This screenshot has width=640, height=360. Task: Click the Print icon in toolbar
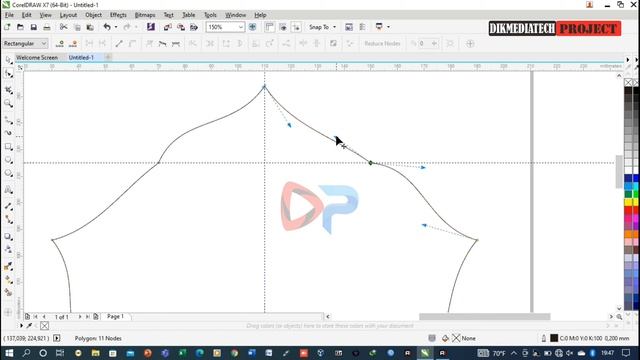click(x=47, y=27)
